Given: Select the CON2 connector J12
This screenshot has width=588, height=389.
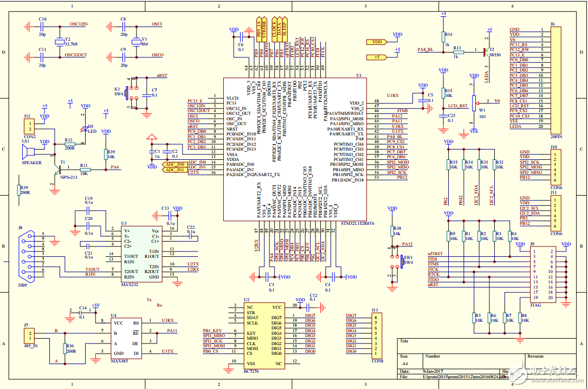Looking at the screenshot, I should pyautogui.click(x=28, y=126).
